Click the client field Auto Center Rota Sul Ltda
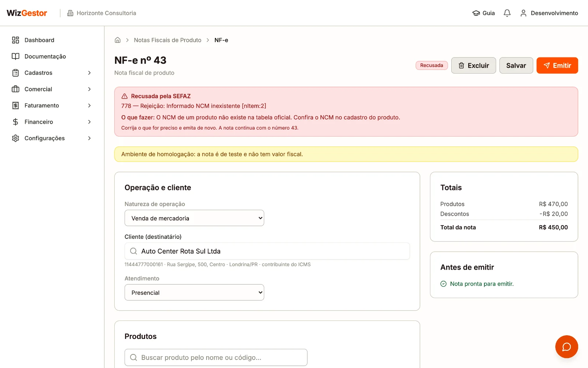This screenshot has height=368, width=588. coord(267,251)
